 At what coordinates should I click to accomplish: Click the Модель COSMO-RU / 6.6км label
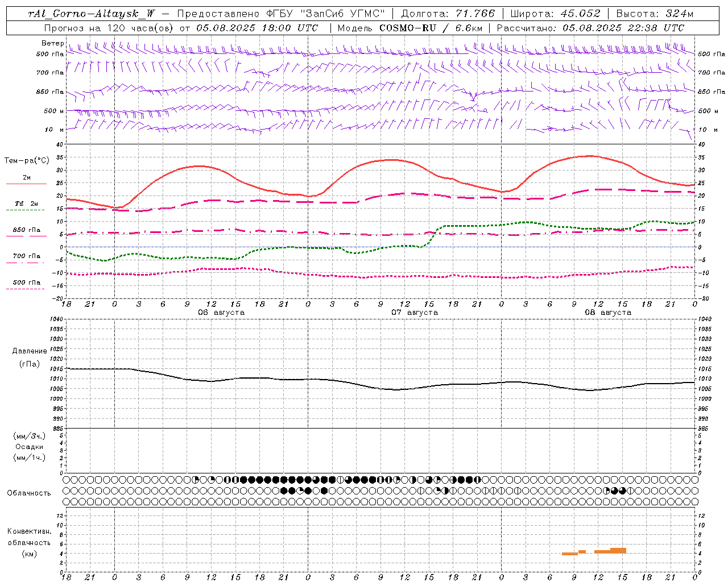[409, 28]
